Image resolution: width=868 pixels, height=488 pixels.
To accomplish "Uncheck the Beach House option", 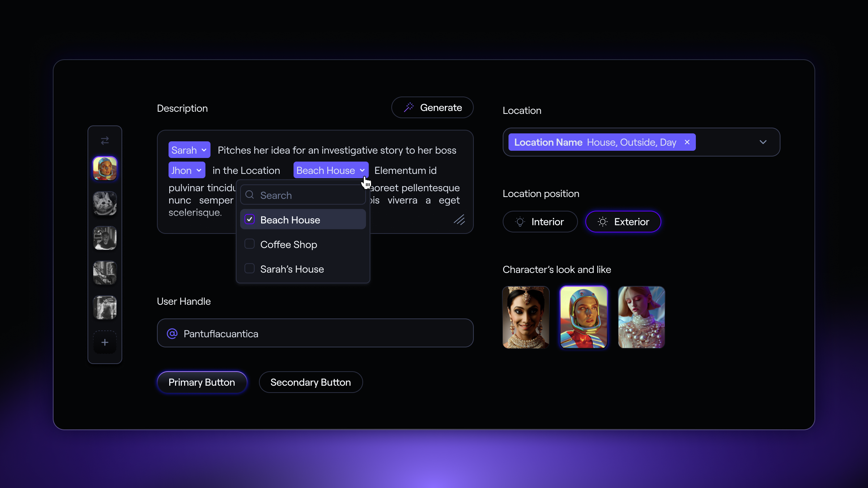I will pos(249,219).
